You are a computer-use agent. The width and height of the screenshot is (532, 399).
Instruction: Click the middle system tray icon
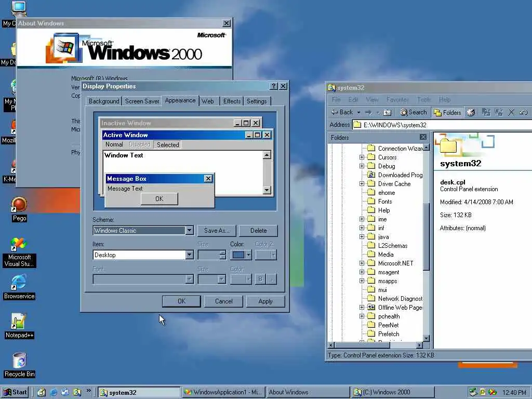[x=483, y=392]
